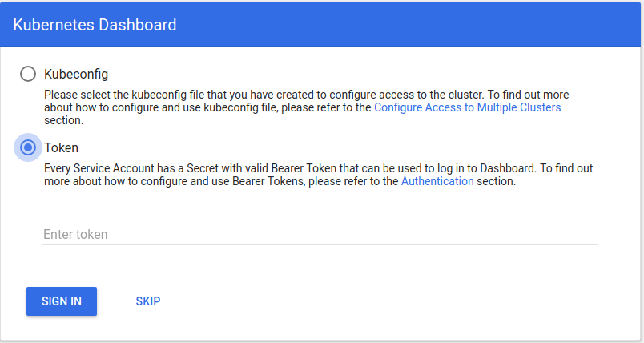Click the Token option label
Image resolution: width=644 pixels, height=343 pixels.
pos(61,147)
